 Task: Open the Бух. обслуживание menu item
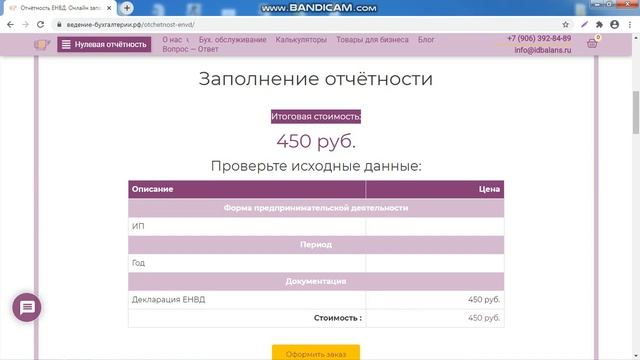(x=233, y=40)
